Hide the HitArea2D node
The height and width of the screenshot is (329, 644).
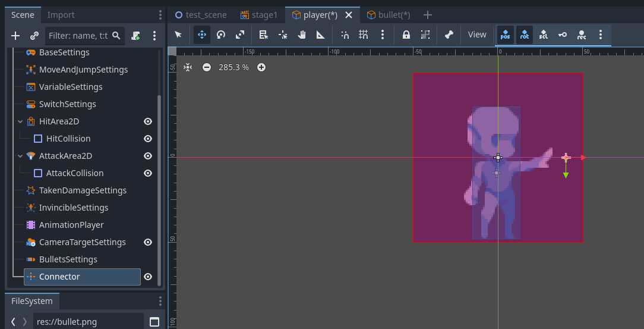click(x=148, y=121)
